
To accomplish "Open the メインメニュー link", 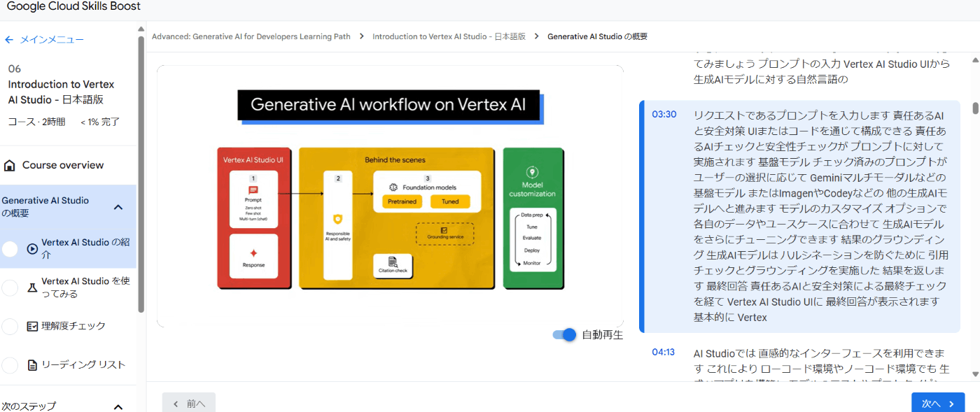I will 52,40.
